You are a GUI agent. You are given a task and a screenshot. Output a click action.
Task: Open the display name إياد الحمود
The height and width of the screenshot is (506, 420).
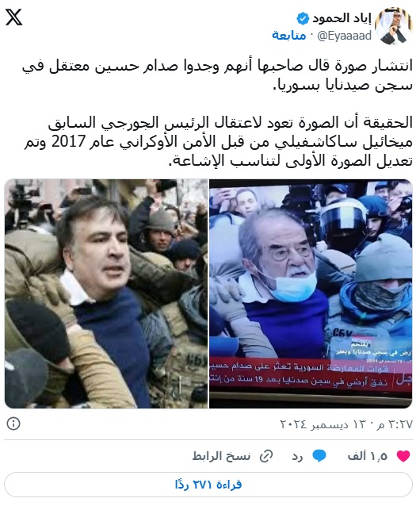(x=342, y=19)
